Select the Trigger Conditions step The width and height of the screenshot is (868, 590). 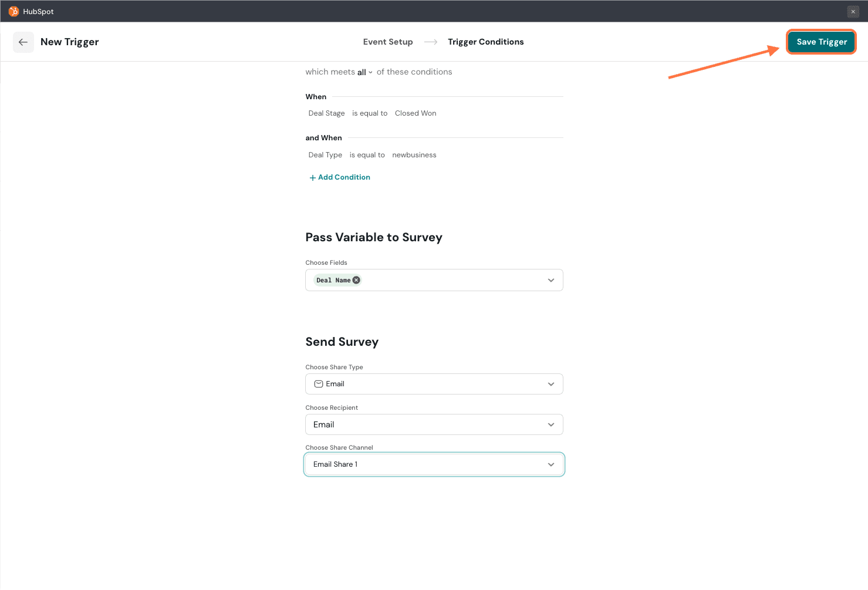click(485, 42)
